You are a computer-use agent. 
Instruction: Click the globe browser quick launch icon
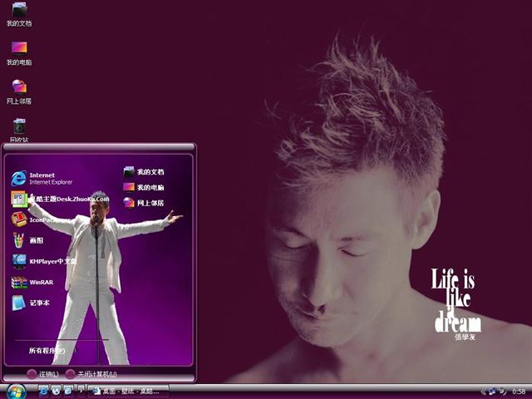click(56, 391)
